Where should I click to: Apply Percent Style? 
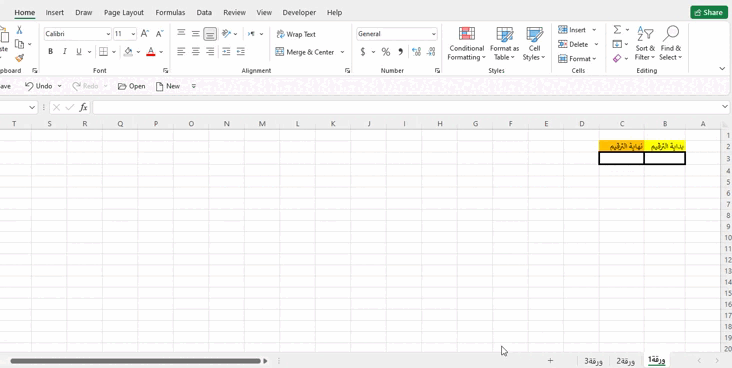tap(386, 52)
